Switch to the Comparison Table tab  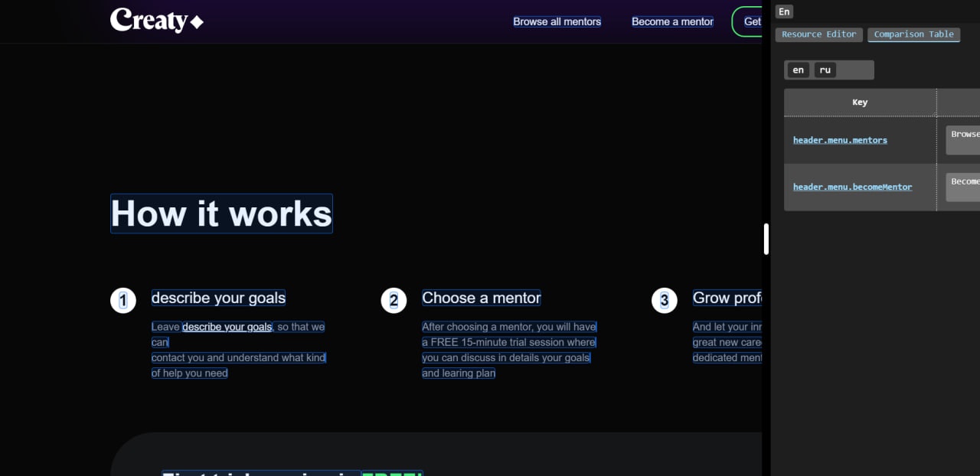[913, 34]
